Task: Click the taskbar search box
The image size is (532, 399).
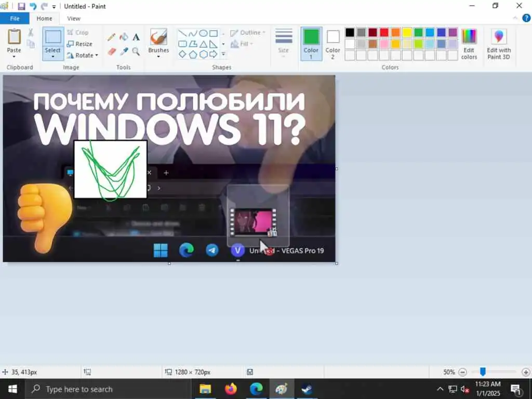Action: [109, 389]
